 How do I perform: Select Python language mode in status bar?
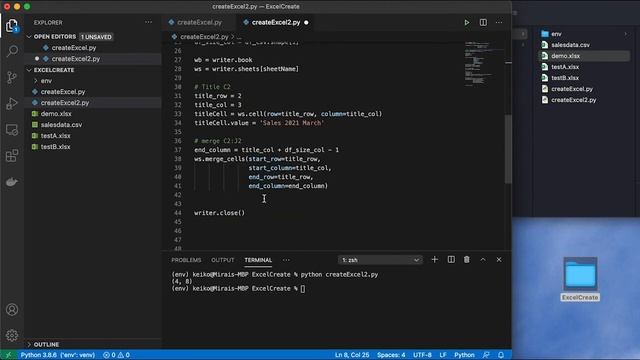tap(464, 355)
